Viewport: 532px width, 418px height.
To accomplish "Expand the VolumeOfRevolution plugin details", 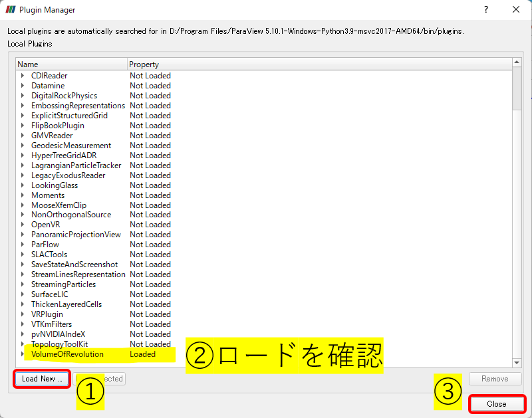I will coord(23,354).
